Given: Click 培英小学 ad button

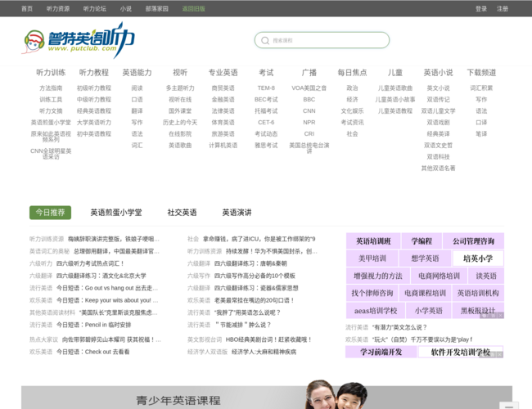Looking at the screenshot, I should tap(478, 258).
